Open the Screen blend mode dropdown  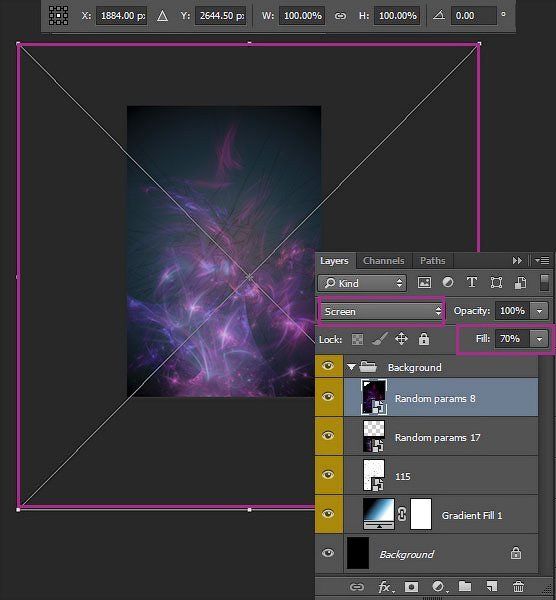[382, 311]
